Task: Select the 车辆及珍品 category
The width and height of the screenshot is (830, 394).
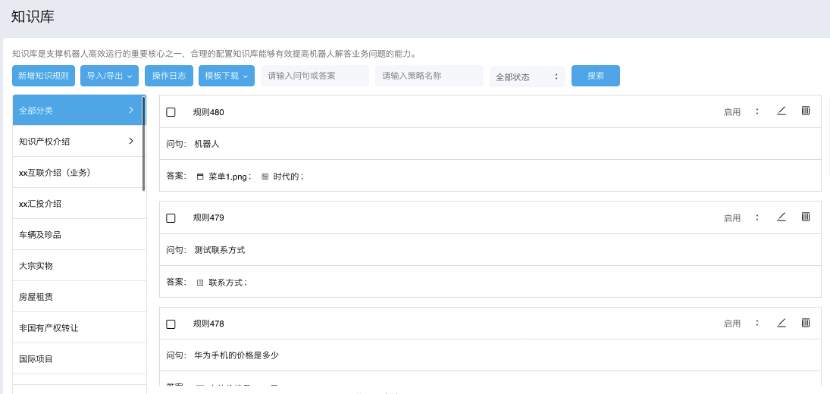Action: (78, 235)
